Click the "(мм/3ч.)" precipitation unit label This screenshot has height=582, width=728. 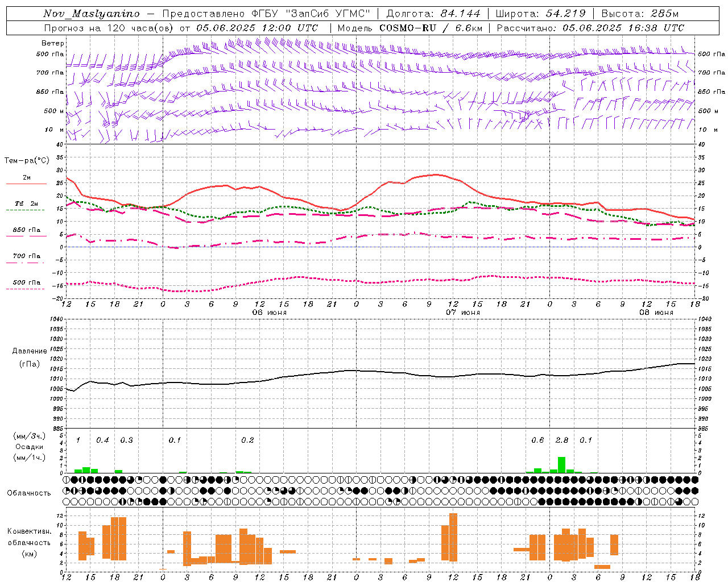point(30,436)
